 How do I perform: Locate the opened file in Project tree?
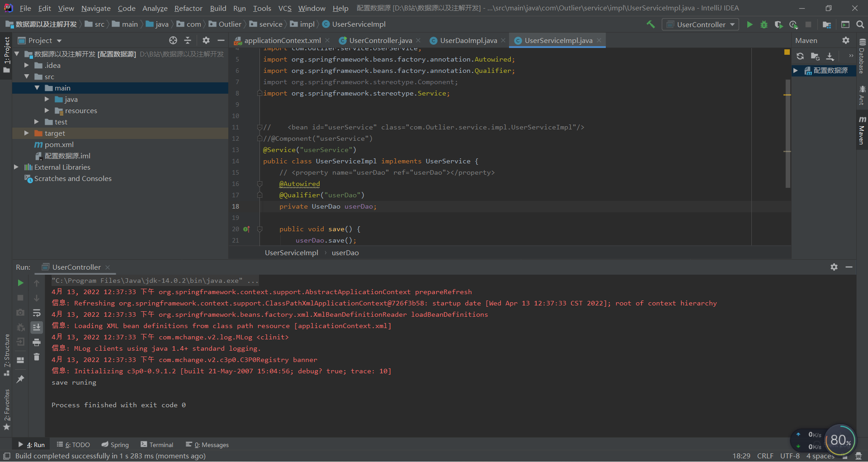click(173, 40)
